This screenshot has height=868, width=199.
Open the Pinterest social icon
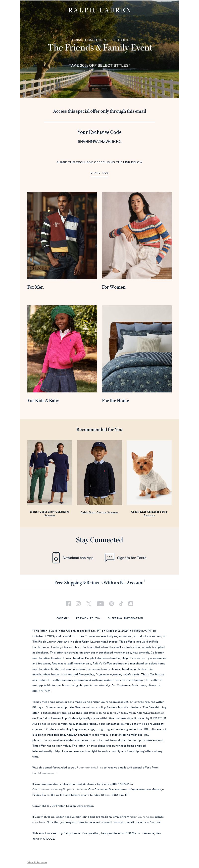pos(111,603)
